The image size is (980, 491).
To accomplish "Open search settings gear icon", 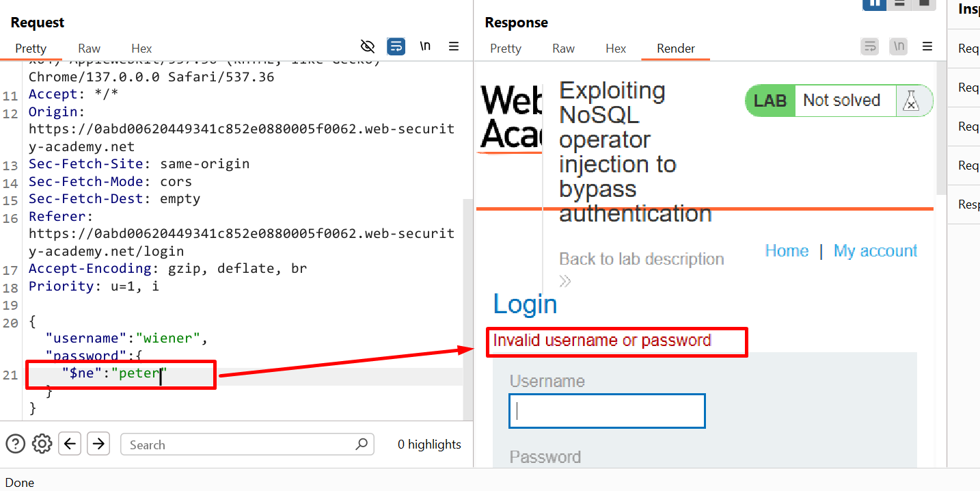I will click(x=42, y=444).
